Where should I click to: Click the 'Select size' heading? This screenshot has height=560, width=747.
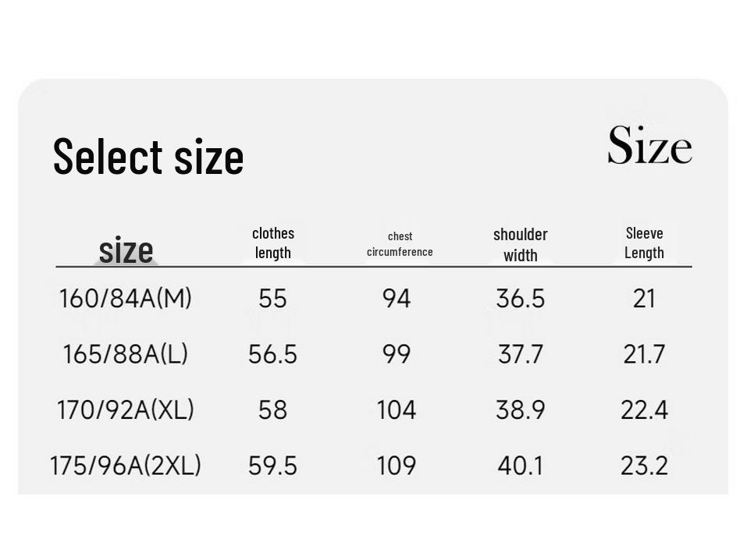click(148, 156)
